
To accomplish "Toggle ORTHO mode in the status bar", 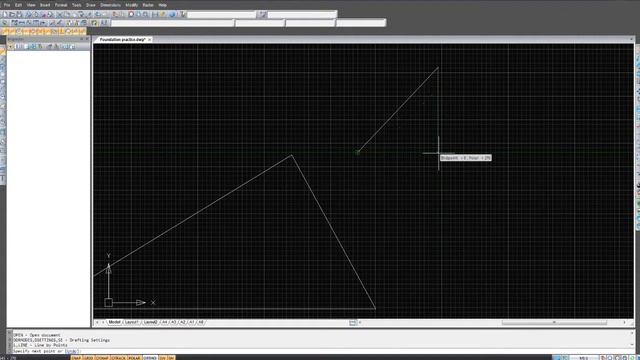I will point(150,358).
